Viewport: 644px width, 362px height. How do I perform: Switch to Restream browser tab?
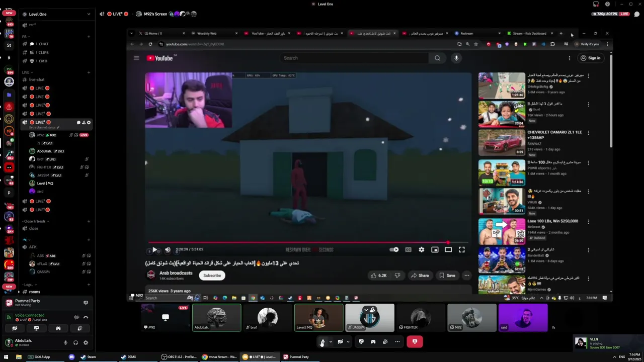point(477,34)
